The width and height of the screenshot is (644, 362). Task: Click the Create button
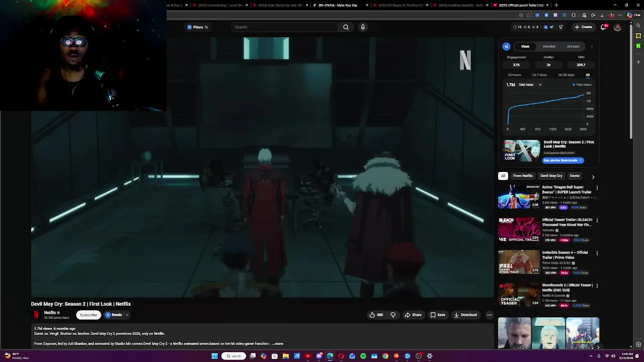click(x=583, y=27)
